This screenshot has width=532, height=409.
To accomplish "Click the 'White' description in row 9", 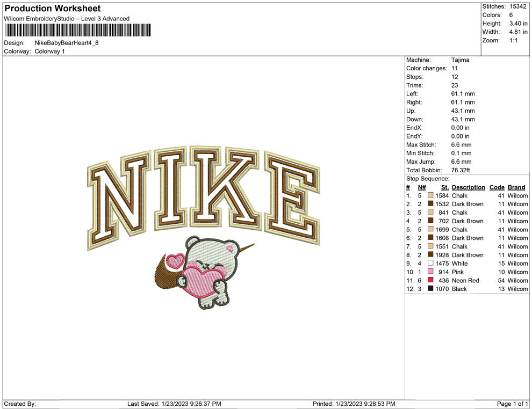I will (x=460, y=264).
